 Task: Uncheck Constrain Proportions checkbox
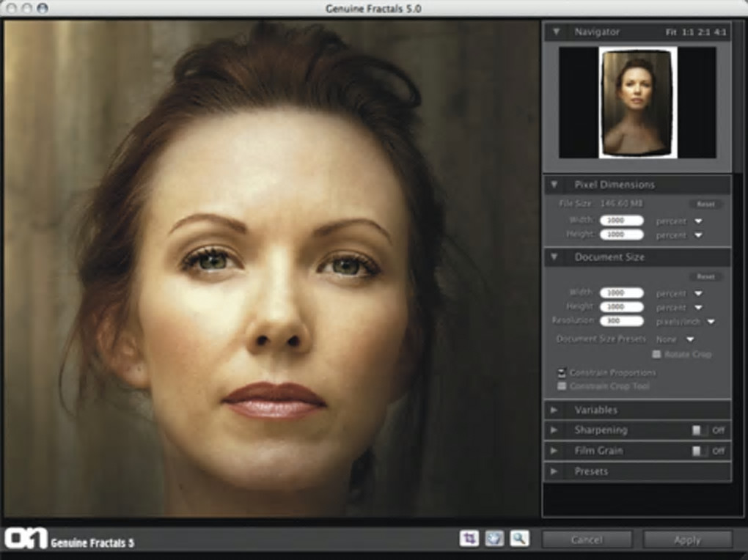tap(562, 372)
